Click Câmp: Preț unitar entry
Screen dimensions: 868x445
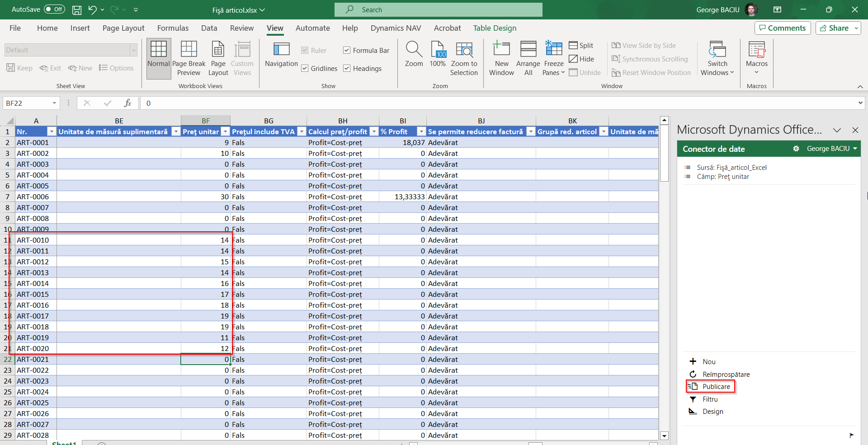723,177
